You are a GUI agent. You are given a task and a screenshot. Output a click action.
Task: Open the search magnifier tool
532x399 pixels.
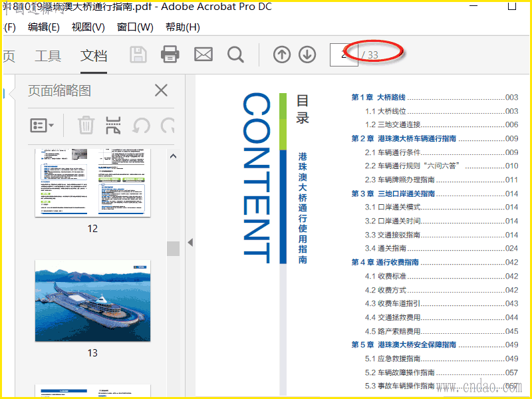(235, 55)
